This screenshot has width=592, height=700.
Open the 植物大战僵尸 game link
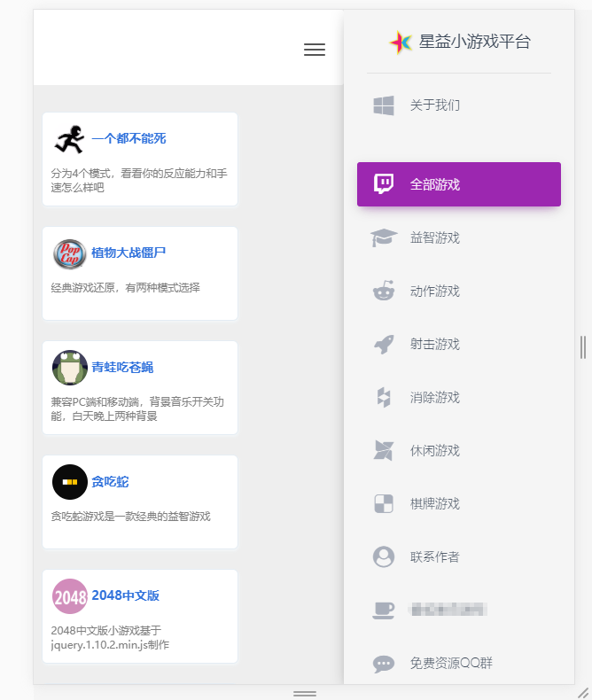[x=129, y=253]
